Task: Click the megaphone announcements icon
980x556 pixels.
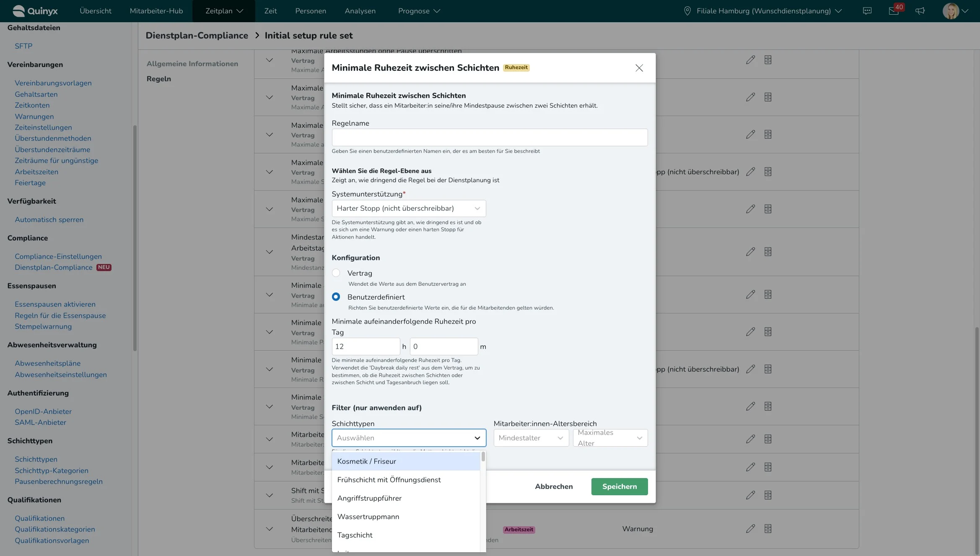Action: click(x=920, y=11)
